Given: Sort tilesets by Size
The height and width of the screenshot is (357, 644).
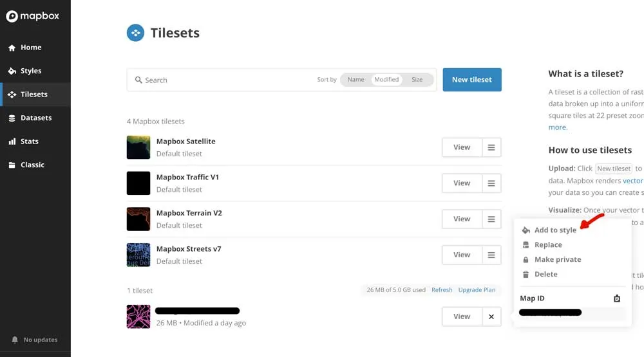Looking at the screenshot, I should [417, 80].
